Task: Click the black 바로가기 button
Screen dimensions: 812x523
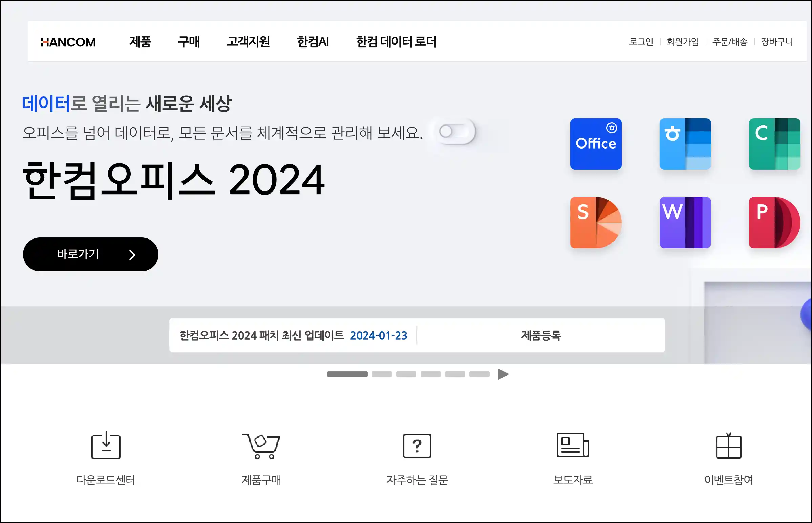Action: click(91, 254)
